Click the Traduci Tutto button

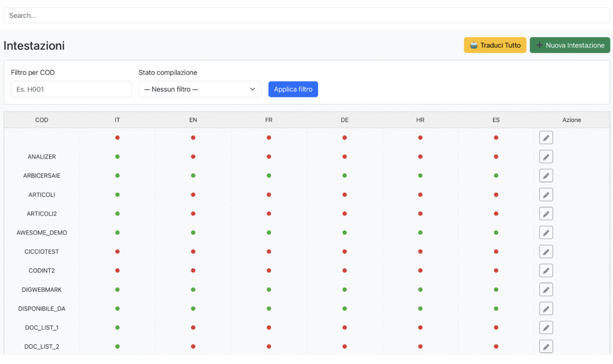pyautogui.click(x=494, y=45)
